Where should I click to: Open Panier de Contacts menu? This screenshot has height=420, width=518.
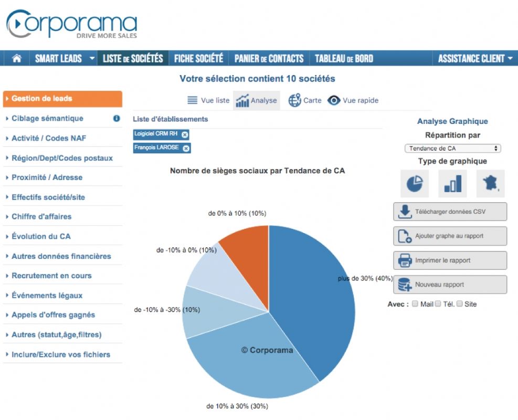coord(269,58)
